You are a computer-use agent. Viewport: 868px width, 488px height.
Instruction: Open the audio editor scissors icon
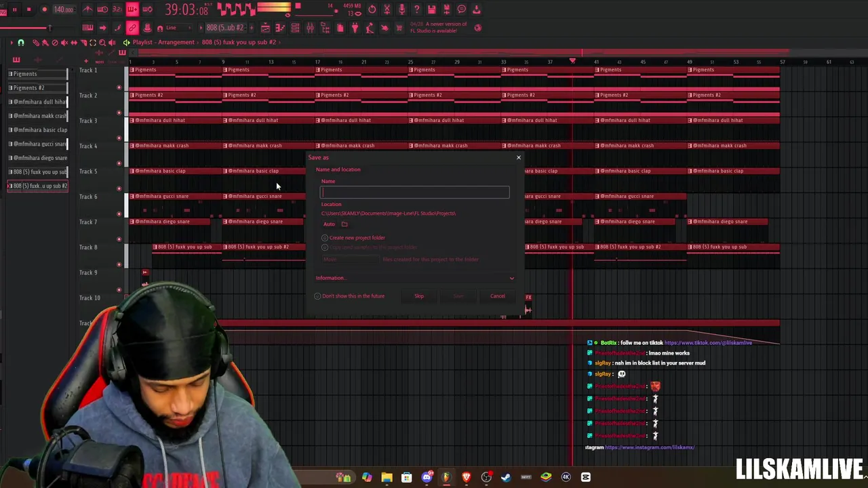point(387,9)
